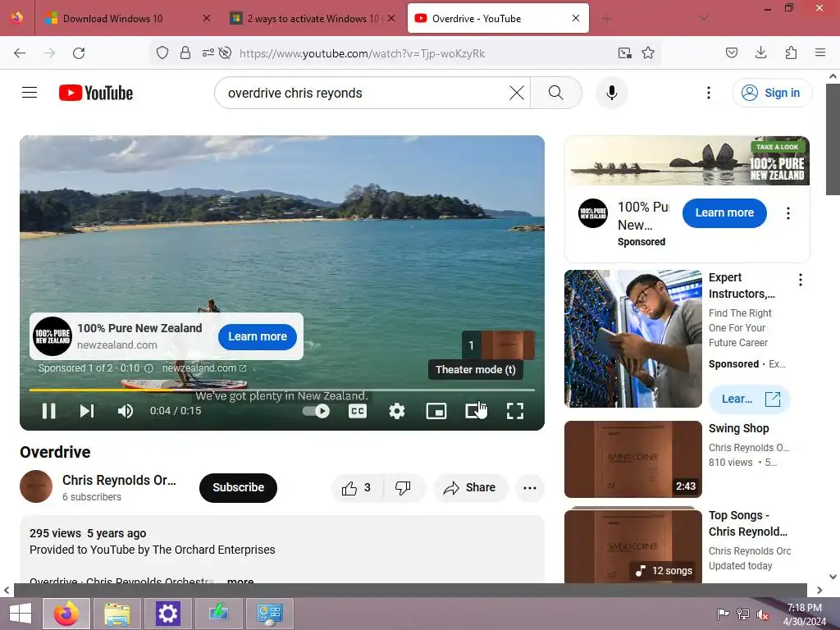Click the horizontal scrollbar thumb
Image resolution: width=840 pixels, height=630 pixels.
[x=410, y=590]
